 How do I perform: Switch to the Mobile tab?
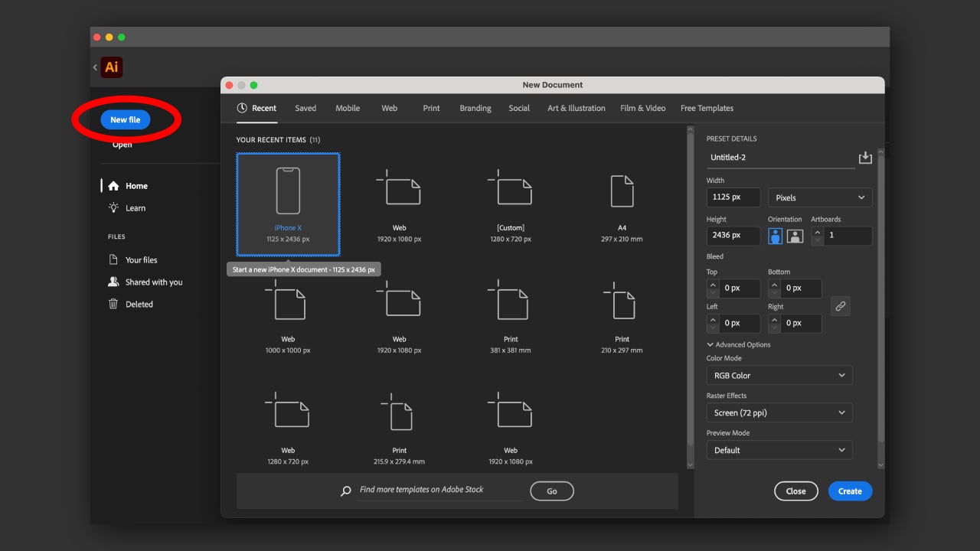[348, 108]
